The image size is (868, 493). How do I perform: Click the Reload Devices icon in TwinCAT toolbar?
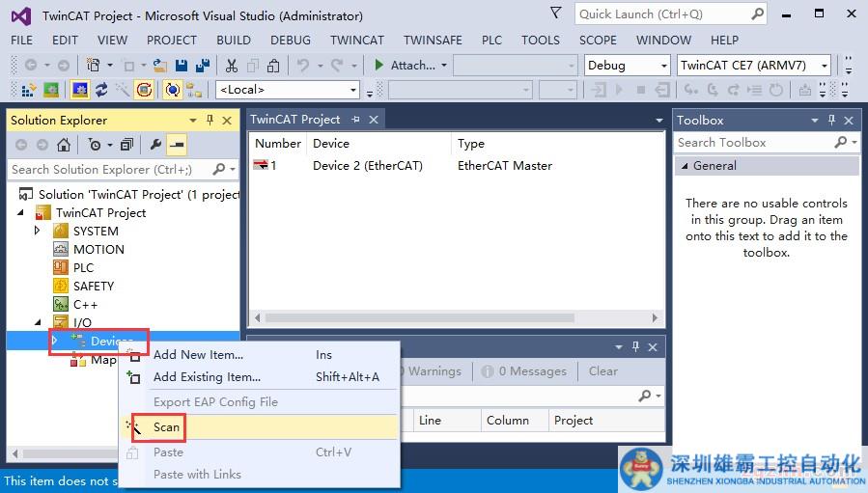coord(99,90)
